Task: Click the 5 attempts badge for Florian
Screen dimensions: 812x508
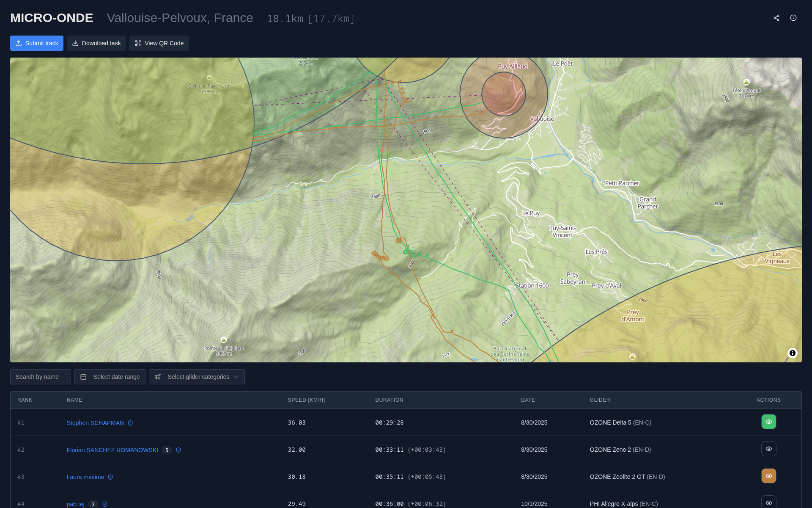Action: [167, 450]
